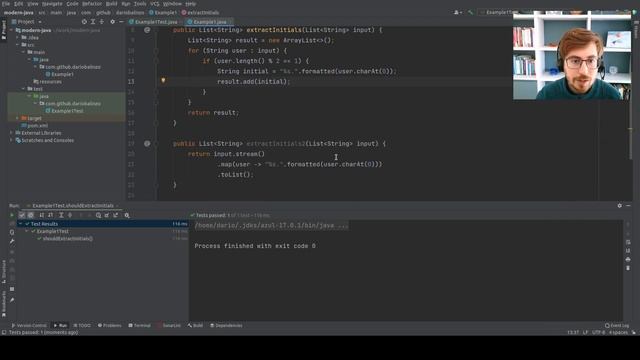The width and height of the screenshot is (640, 360).
Task: Open Run panel gear settings
Action: tap(620, 206)
